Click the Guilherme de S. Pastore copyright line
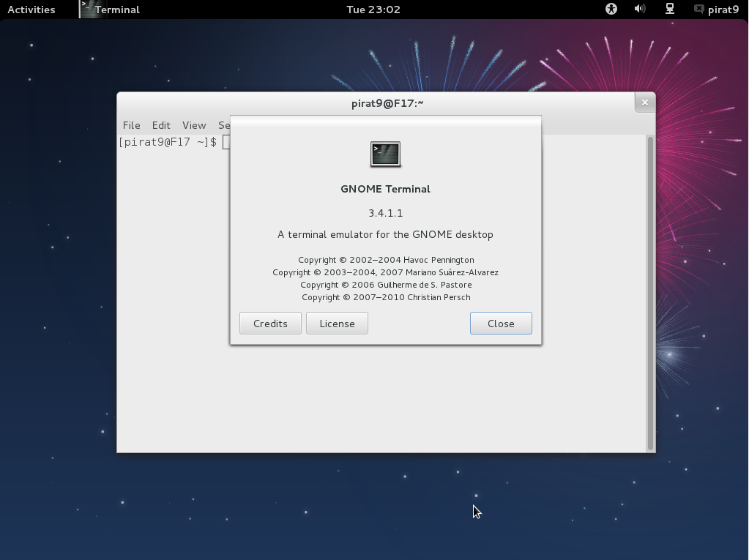749x560 pixels. click(x=386, y=285)
